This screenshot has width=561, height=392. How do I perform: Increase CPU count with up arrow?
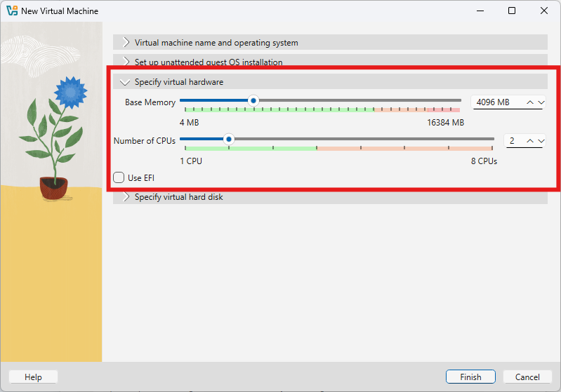pos(530,141)
